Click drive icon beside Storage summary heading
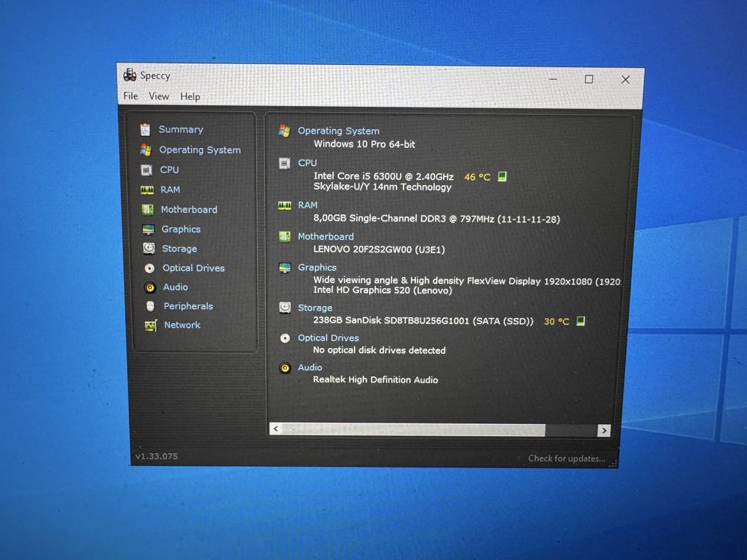The width and height of the screenshot is (747, 560). pyautogui.click(x=285, y=308)
